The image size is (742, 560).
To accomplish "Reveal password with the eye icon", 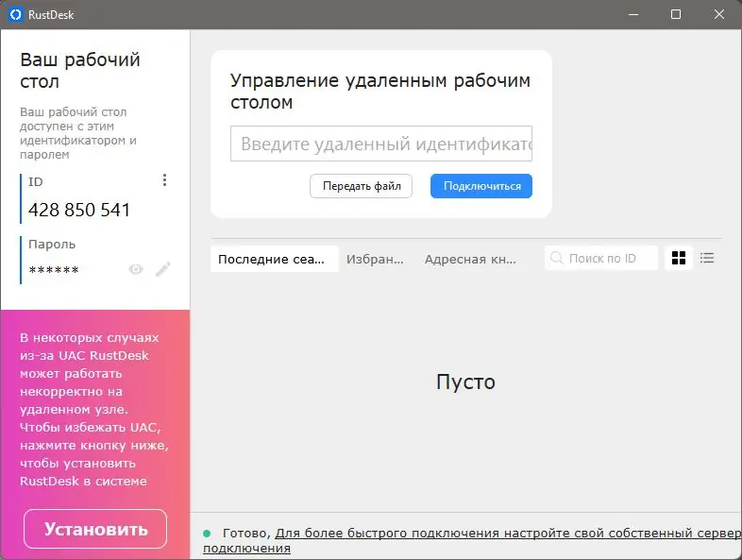I will (136, 269).
